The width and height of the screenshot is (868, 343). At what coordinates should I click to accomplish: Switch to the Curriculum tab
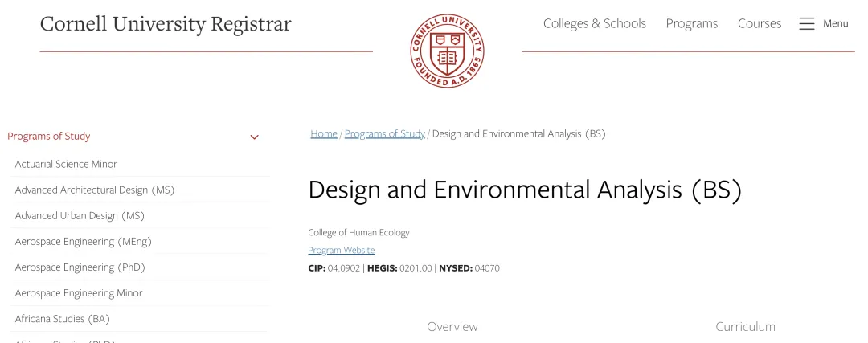[x=745, y=327]
